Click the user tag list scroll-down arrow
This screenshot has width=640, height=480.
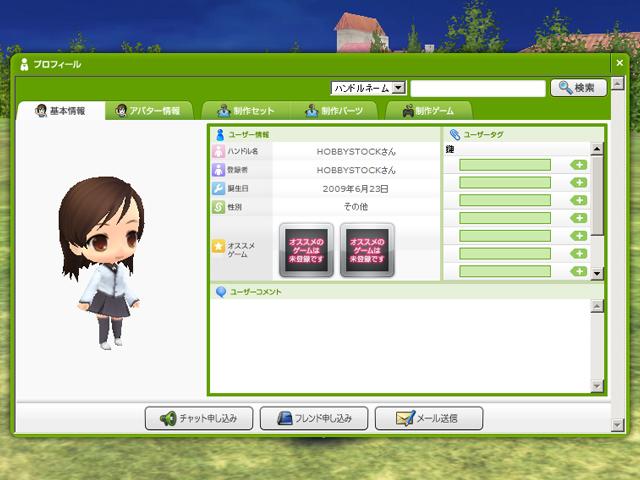pyautogui.click(x=597, y=273)
